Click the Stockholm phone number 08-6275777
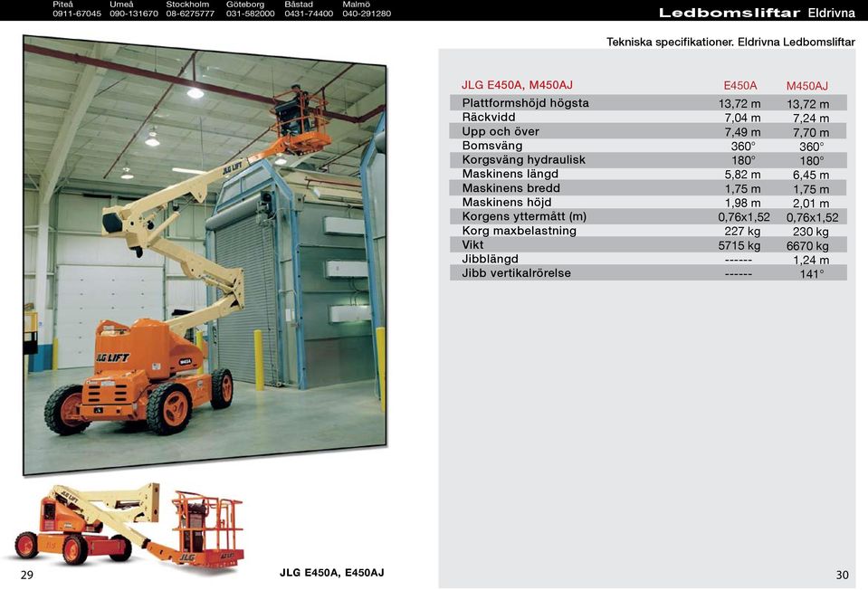This screenshot has width=868, height=590. (x=190, y=14)
